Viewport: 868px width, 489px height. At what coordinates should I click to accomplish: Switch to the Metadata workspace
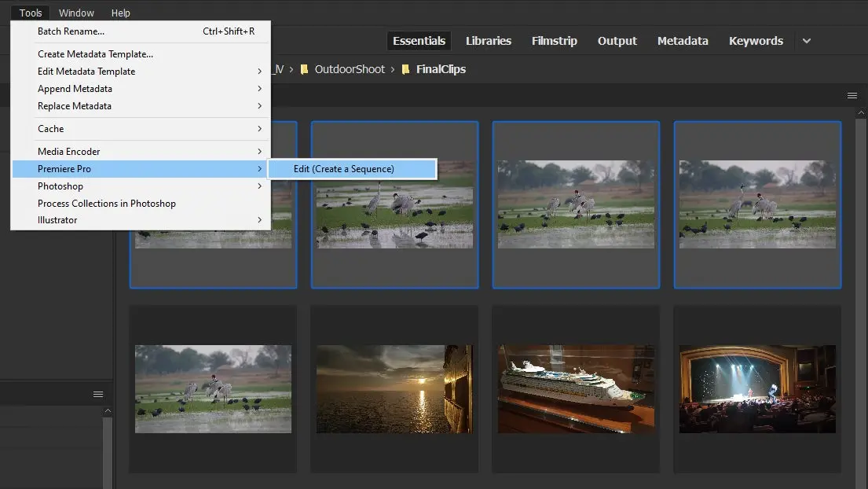coord(682,41)
